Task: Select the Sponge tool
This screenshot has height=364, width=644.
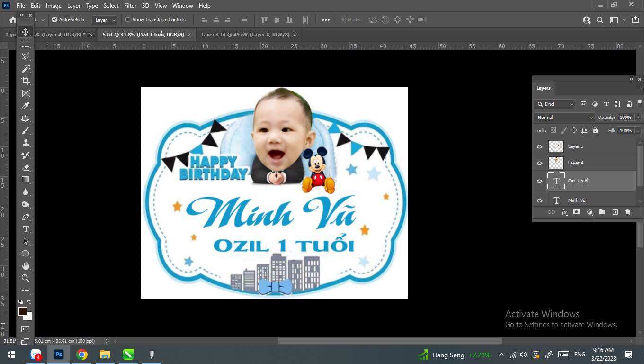Action: click(x=26, y=204)
